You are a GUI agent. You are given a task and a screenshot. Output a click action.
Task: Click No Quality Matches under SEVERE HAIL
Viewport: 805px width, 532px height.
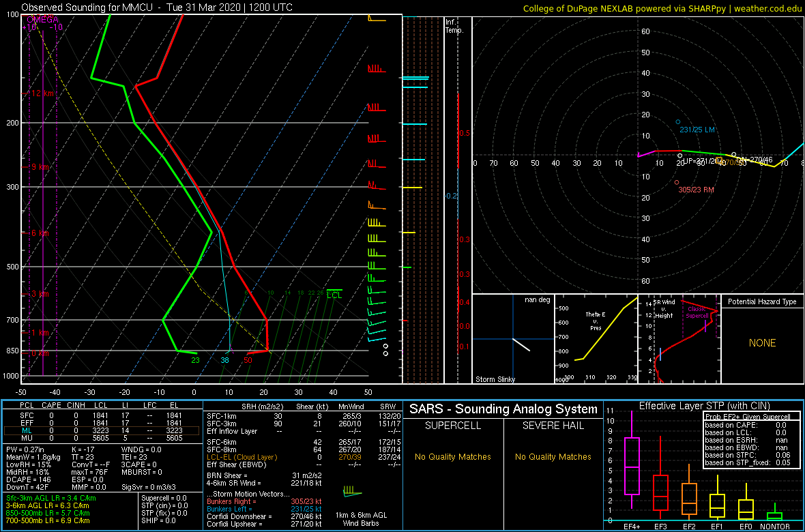tap(553, 456)
